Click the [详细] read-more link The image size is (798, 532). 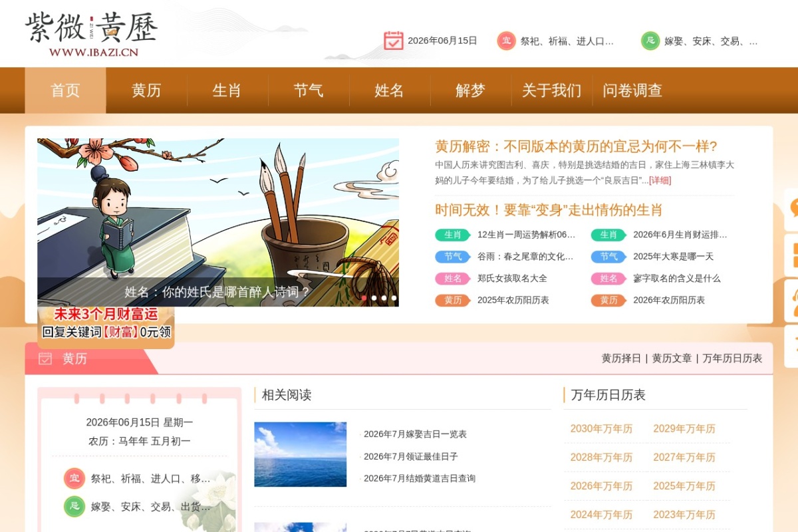coord(660,180)
